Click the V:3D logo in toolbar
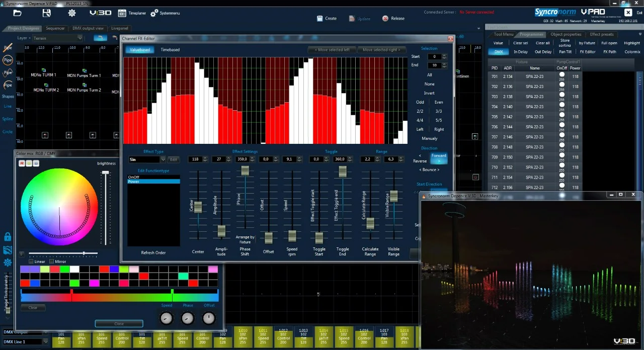This screenshot has height=350, width=644. 100,13
